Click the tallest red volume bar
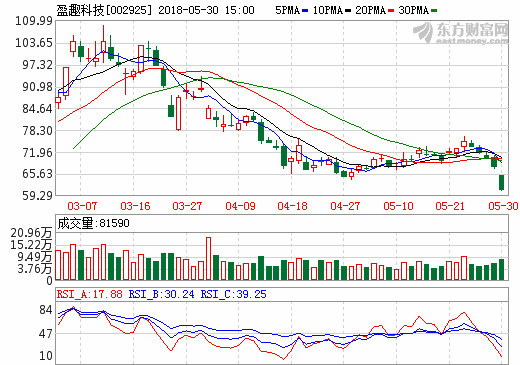This screenshot has width=520, height=365. [x=209, y=258]
